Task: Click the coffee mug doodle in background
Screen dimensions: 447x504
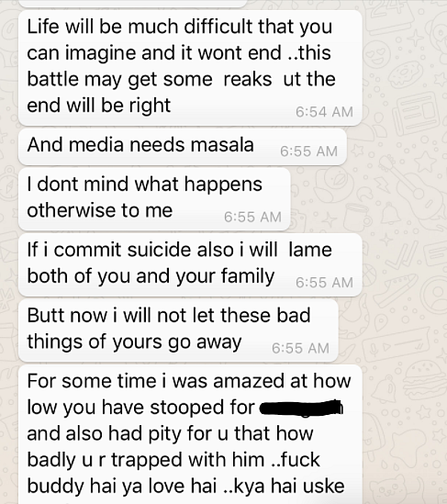Action: click(359, 216)
